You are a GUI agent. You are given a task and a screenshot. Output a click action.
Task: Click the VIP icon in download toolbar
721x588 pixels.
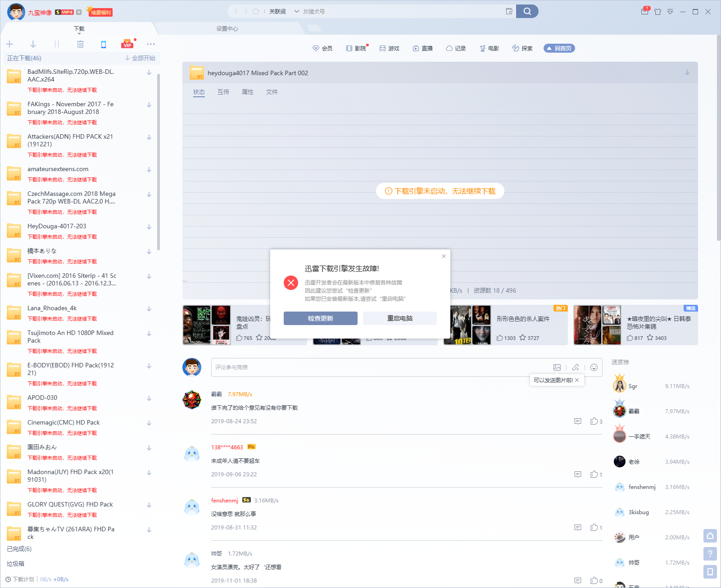pyautogui.click(x=127, y=44)
